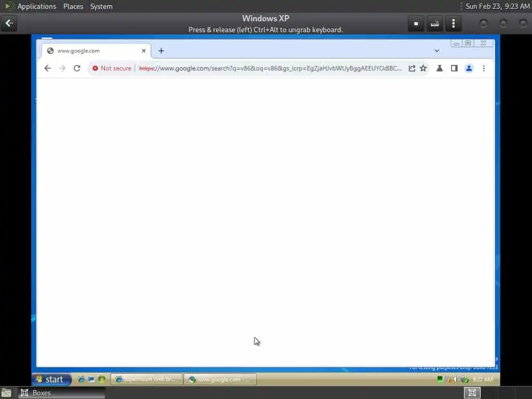
Task: Bookmark this page with the star
Action: tap(423, 69)
